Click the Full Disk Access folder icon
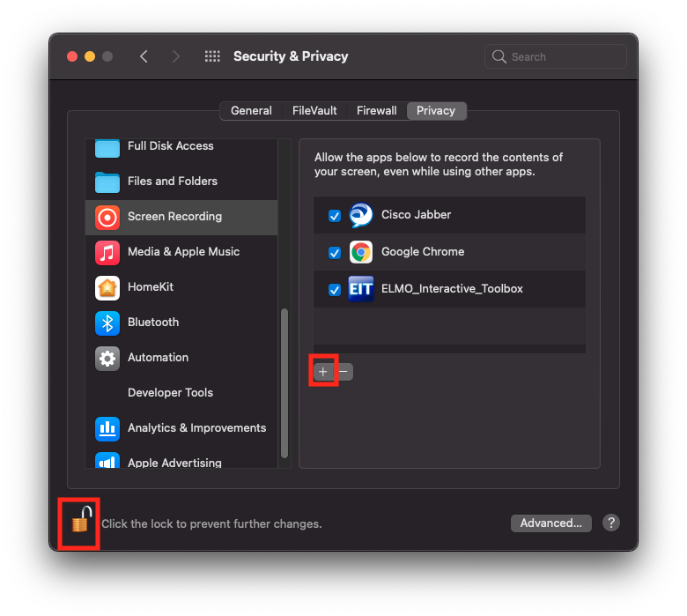This screenshot has height=616, width=687. pos(107,148)
